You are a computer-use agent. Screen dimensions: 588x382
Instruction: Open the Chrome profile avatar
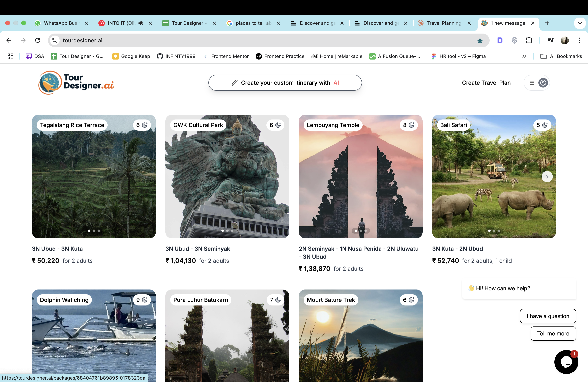click(x=565, y=40)
